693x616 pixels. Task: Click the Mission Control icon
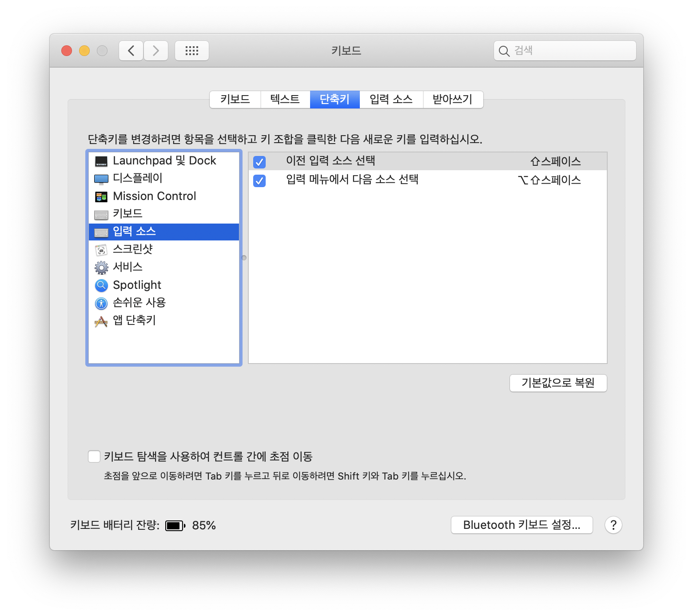click(101, 196)
